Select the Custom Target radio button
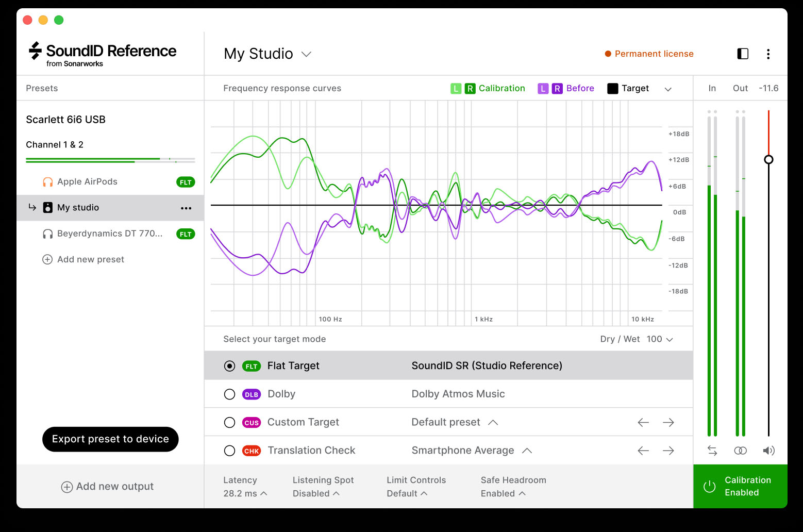 (x=230, y=423)
